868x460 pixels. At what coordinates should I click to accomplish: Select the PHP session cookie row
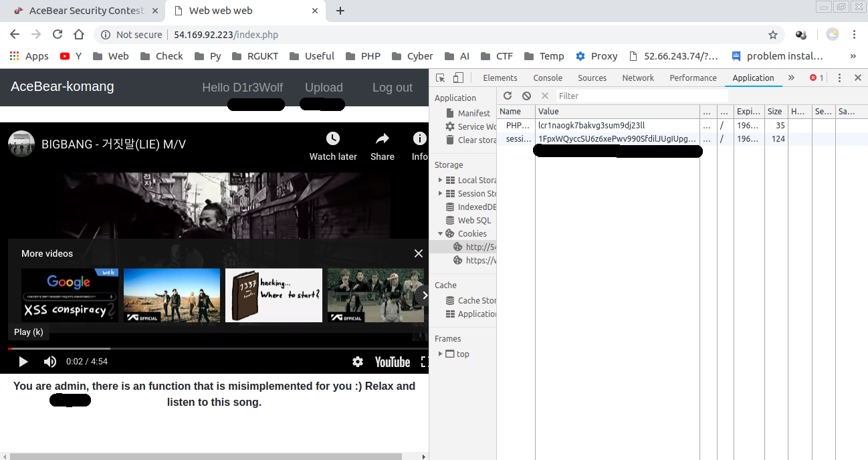pos(682,125)
